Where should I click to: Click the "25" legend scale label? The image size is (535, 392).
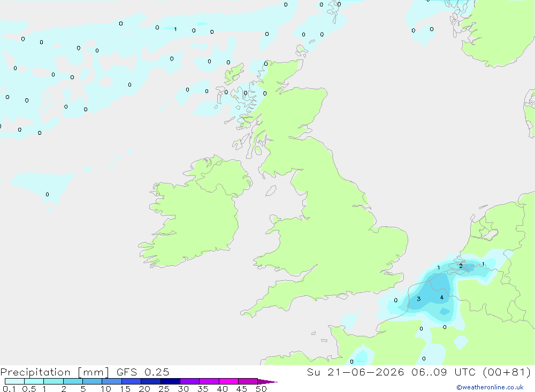(x=164, y=389)
